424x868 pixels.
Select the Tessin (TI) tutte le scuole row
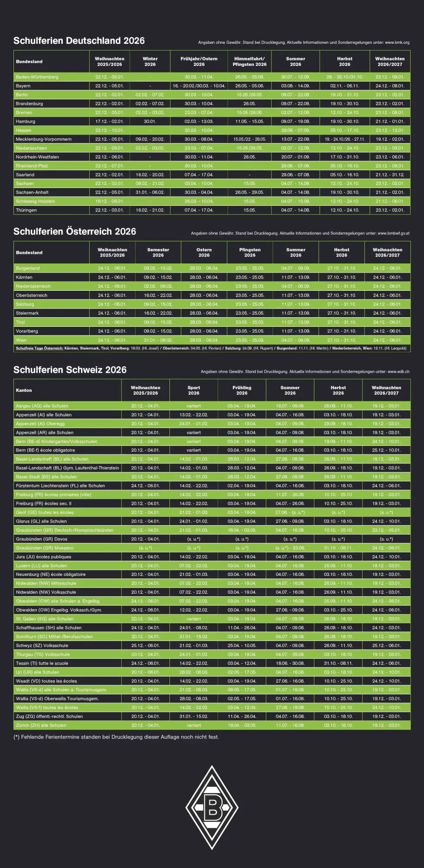pyautogui.click(x=42, y=663)
